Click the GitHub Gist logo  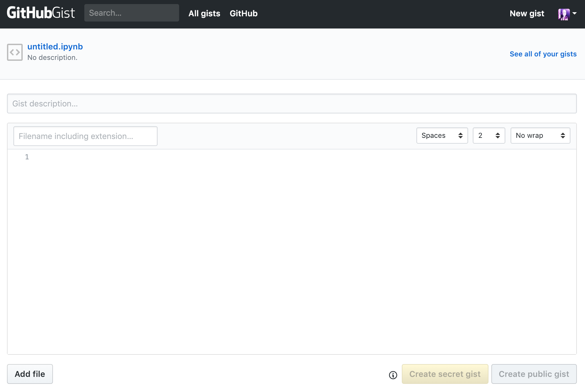coord(41,13)
